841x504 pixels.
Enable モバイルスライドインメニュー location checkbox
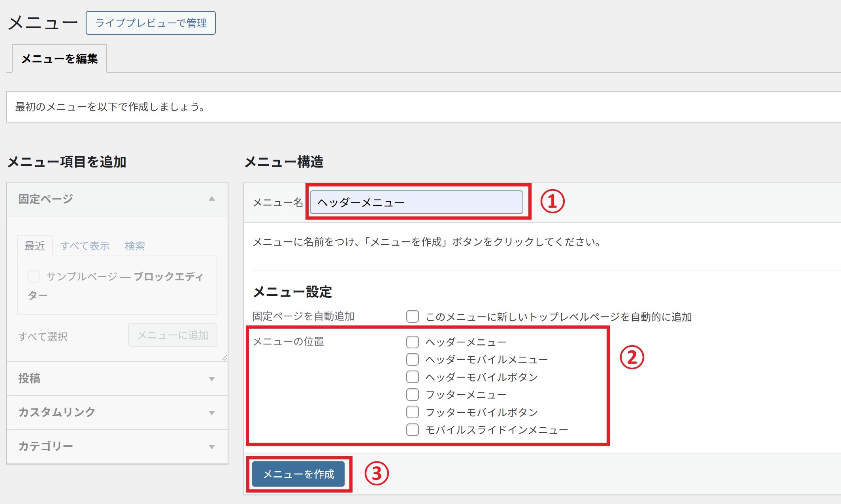[413, 430]
